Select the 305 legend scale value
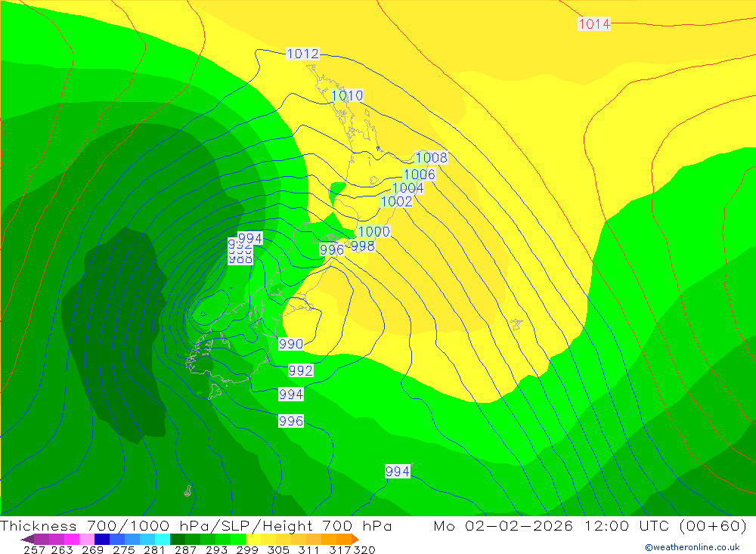 pyautogui.click(x=278, y=549)
